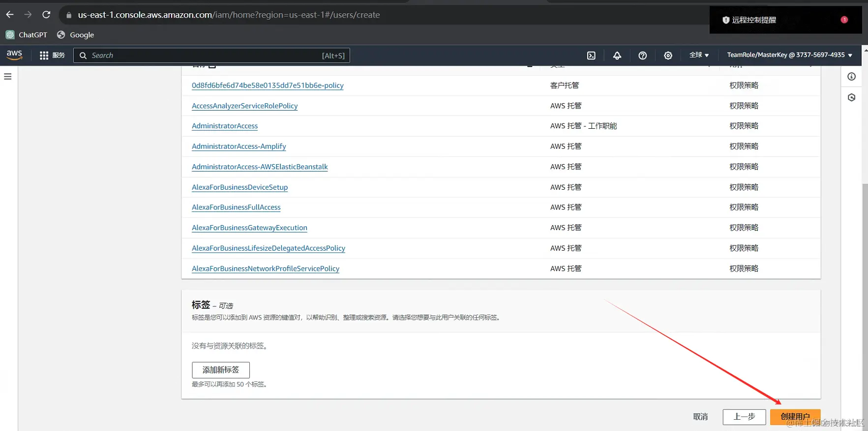Focus the AWS Search field
Screen dimensions: 868x431
[x=211, y=56]
